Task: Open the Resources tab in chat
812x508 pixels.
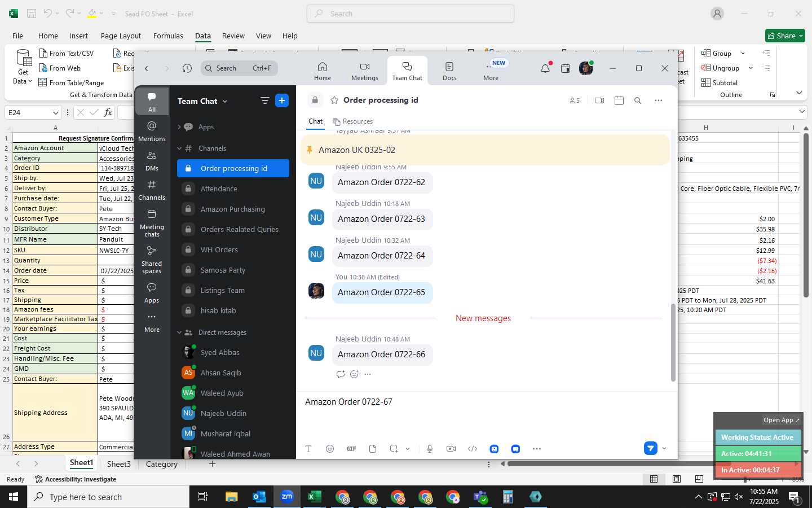Action: 353,121
